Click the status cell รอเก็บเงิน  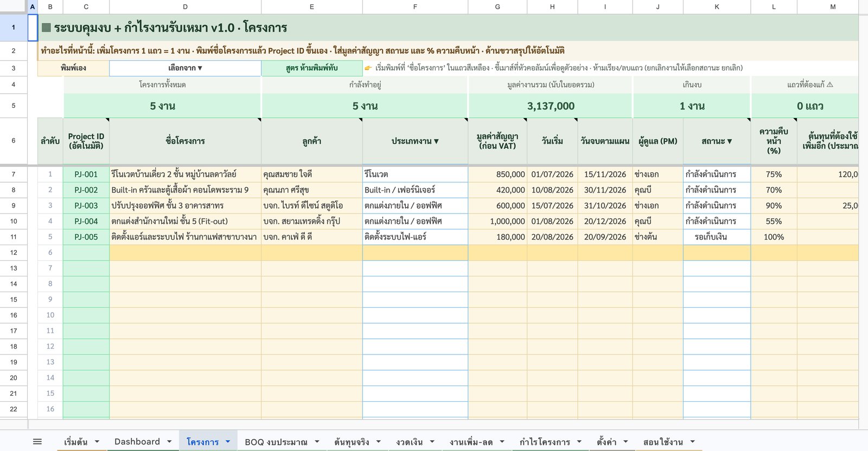tap(717, 237)
